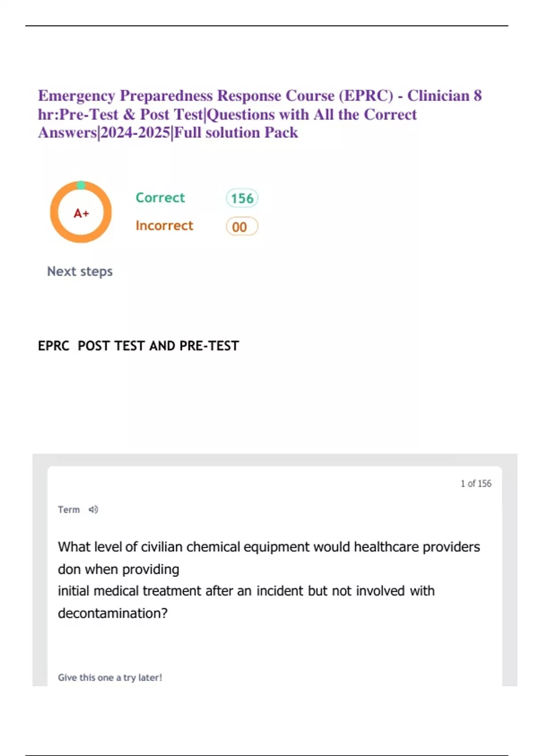Select the EPRC POST TEST AND PRE-TEST heading
Screen dimensions: 534x756
tap(138, 346)
